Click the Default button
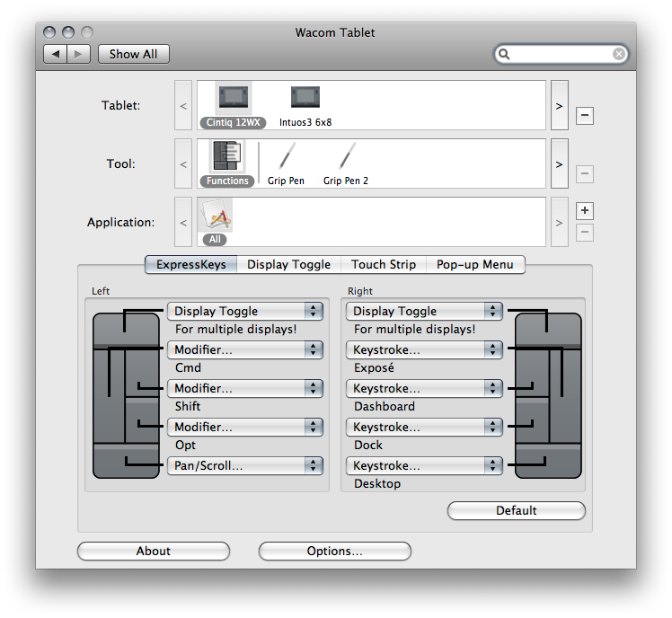 coord(516,510)
